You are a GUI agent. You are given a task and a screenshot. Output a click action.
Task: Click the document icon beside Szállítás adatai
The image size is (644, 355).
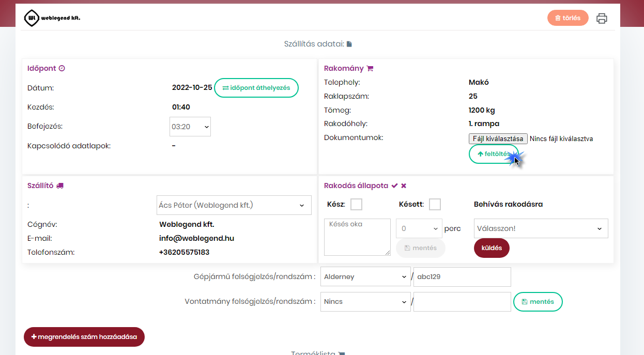[349, 44]
